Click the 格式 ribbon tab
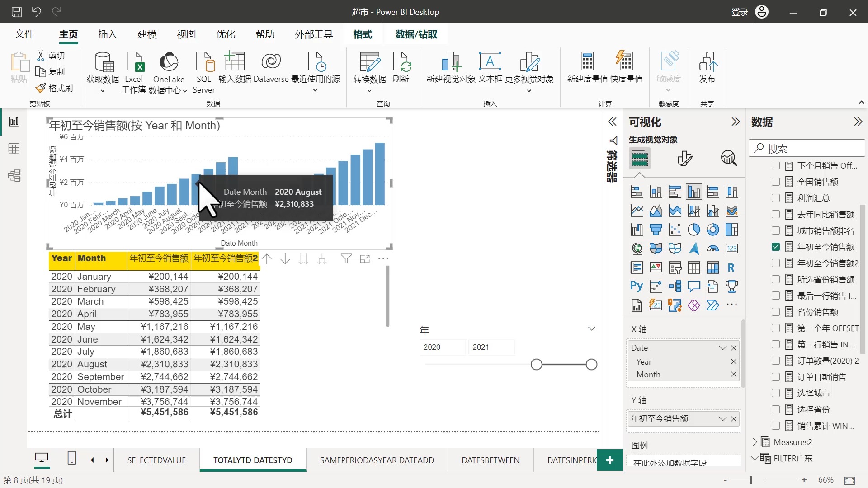The width and height of the screenshot is (868, 488). [x=363, y=34]
